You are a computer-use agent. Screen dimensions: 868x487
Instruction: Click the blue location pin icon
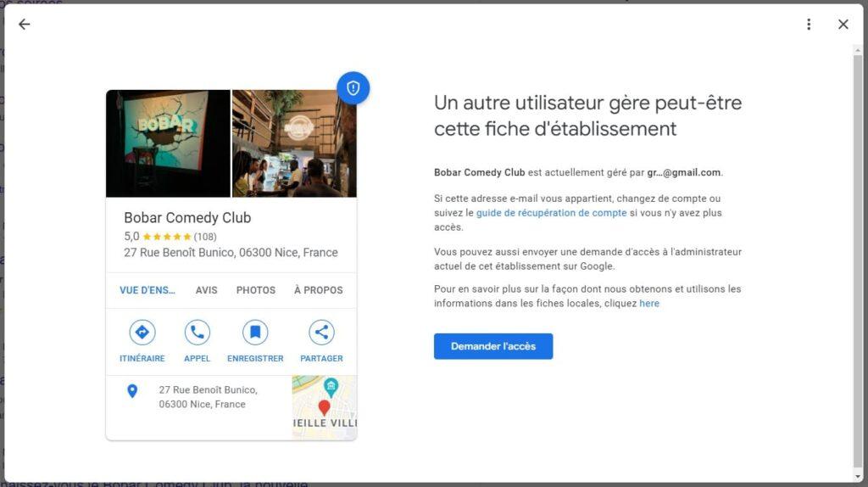click(132, 391)
